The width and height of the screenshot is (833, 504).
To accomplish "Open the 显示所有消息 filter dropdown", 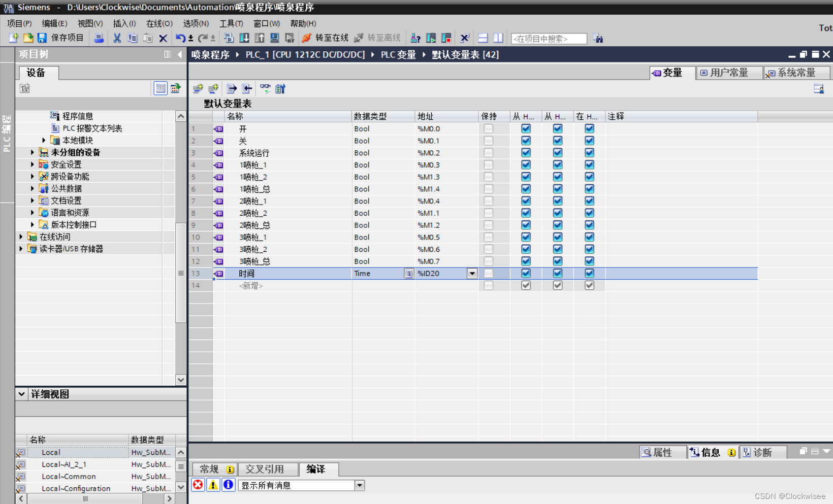I will pos(360,485).
